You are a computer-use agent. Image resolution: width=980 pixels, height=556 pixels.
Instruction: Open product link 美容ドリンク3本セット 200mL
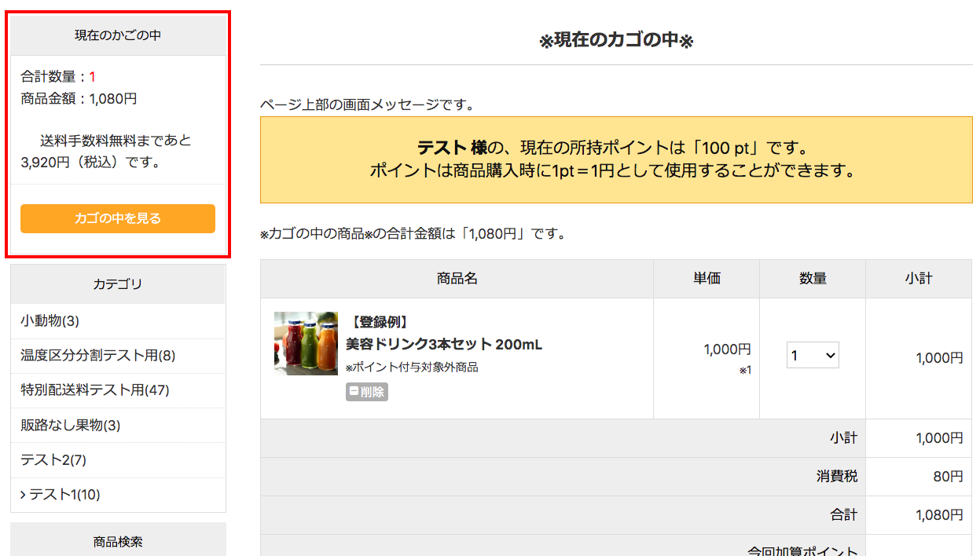coord(444,344)
